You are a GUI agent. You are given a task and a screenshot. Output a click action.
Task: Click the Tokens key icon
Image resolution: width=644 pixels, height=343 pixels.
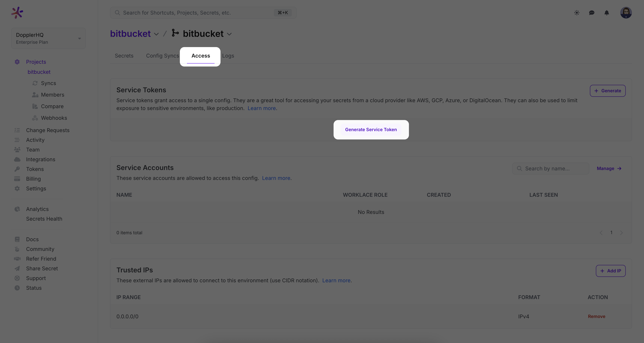tap(17, 169)
